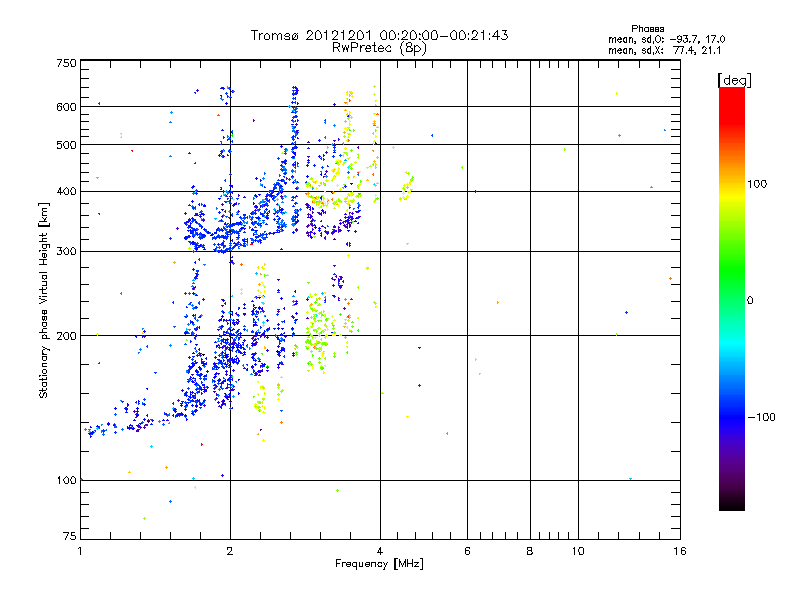Select the 'mean, sd,X: 77.4, 21.1' line
This screenshot has height=600, width=800.
tap(664, 50)
